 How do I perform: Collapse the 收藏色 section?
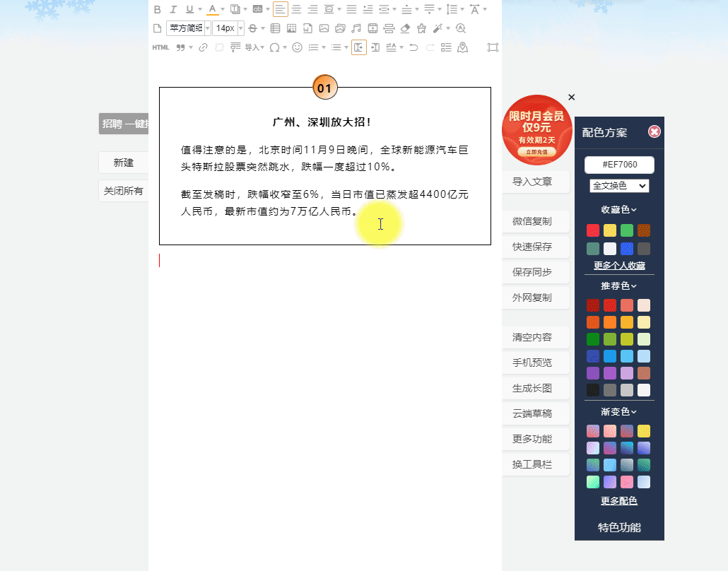[x=619, y=210]
